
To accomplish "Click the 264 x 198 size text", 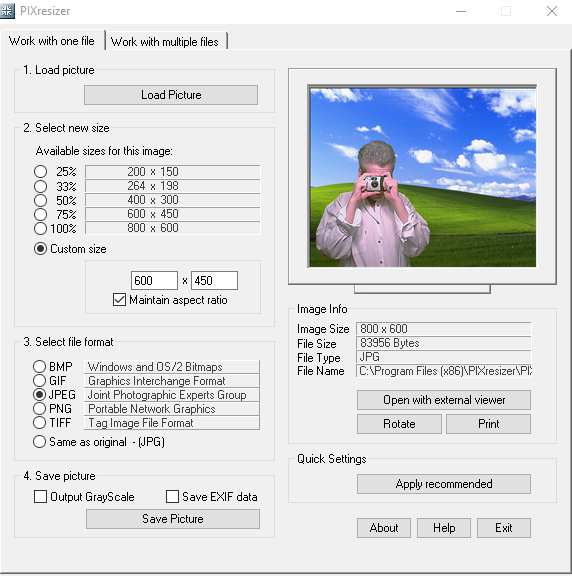I will point(153,186).
